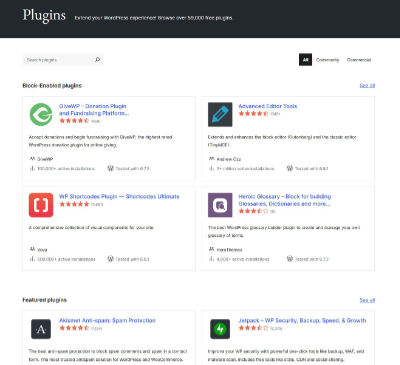This screenshot has height=365, width=400.
Task: Click Akismet star rating
Action: [x=74, y=328]
